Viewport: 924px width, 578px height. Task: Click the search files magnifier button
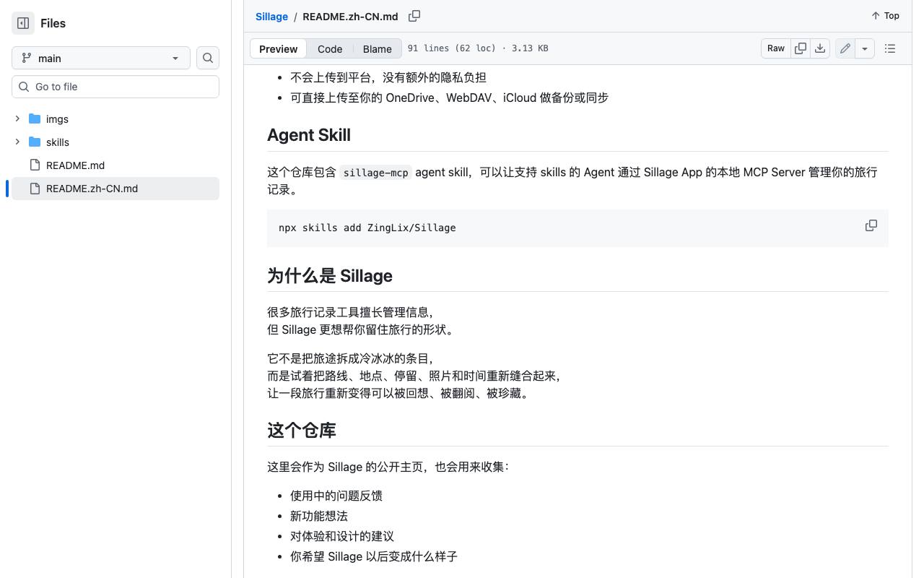point(208,58)
